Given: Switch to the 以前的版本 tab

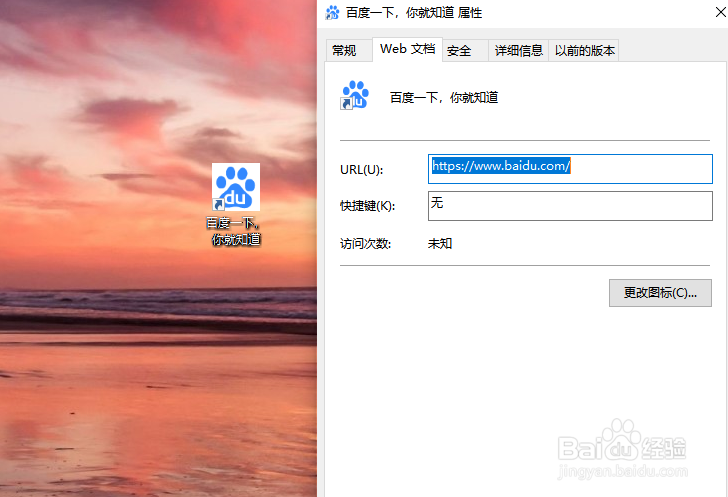Looking at the screenshot, I should click(x=585, y=50).
